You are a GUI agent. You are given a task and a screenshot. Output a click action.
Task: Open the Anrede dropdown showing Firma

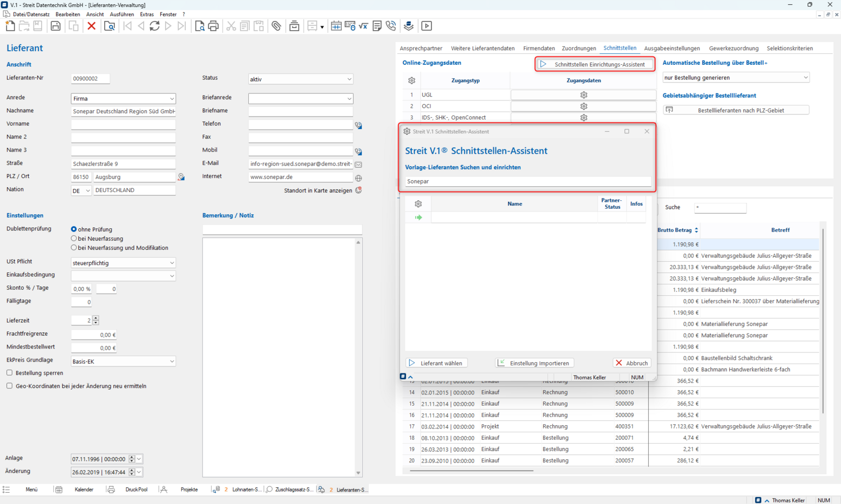point(123,99)
